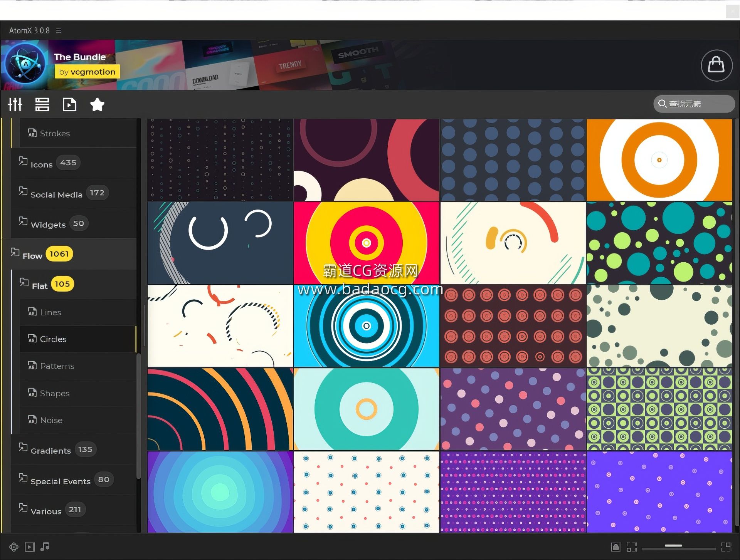This screenshot has height=560, width=740.
Task: Expand the Various 211 folder
Action: click(74, 510)
